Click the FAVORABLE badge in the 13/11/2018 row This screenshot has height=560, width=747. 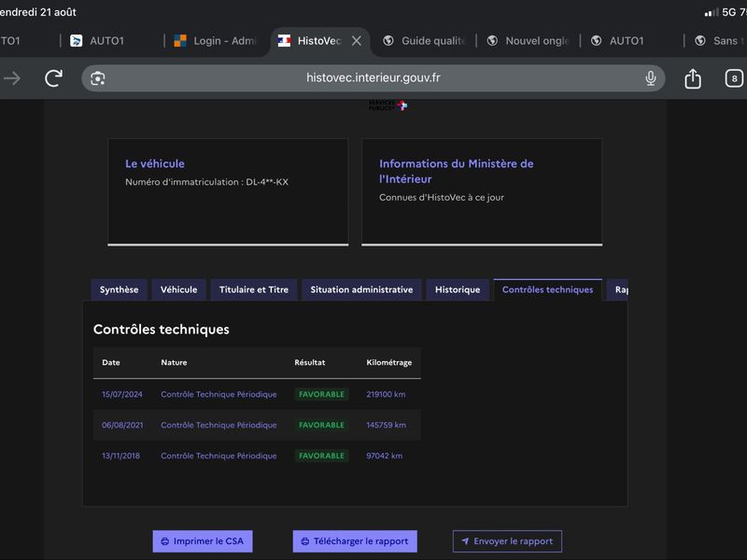(x=321, y=455)
